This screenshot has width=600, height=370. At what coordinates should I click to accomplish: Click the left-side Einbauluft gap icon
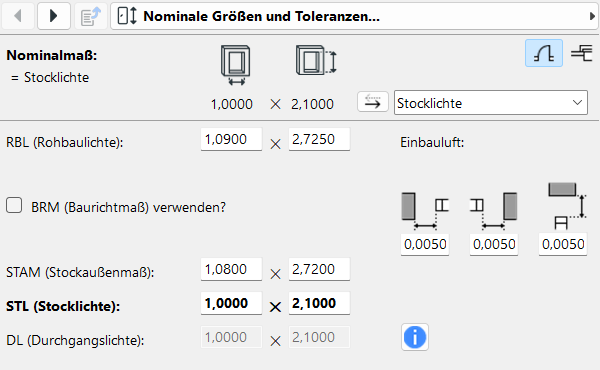point(425,211)
